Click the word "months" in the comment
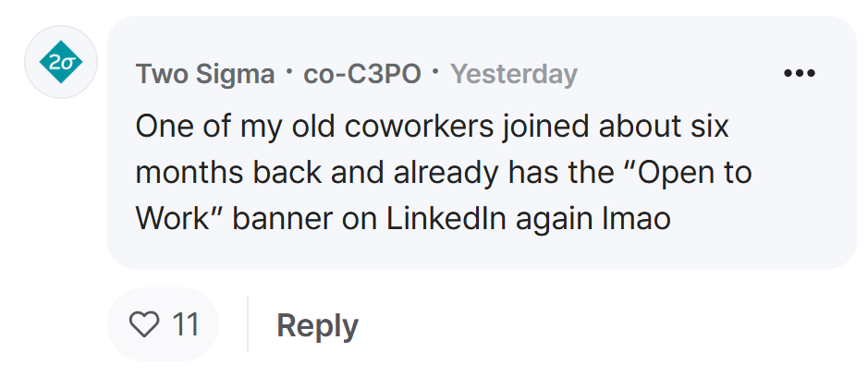Image resolution: width=868 pixels, height=389 pixels. 189,173
